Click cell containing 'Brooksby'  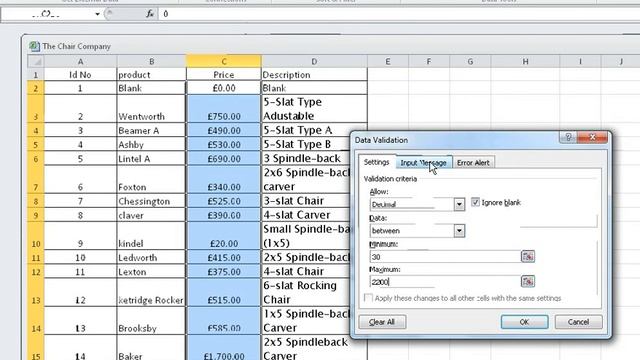(151, 321)
